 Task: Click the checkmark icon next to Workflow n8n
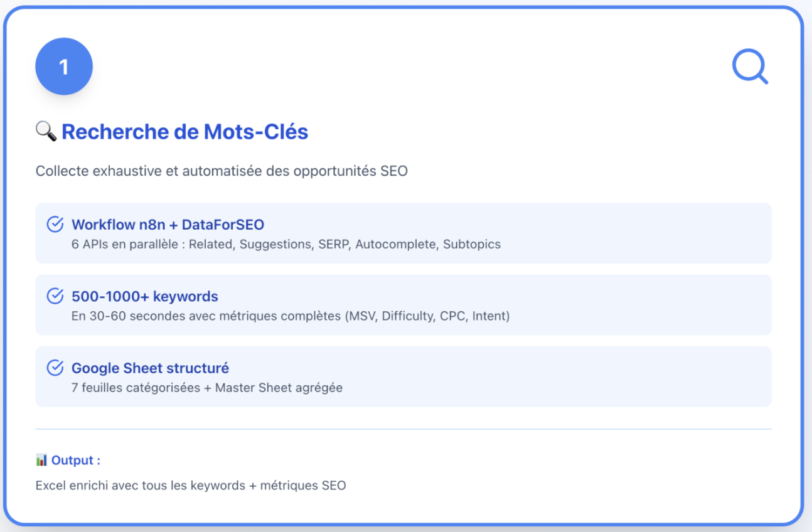(x=56, y=222)
